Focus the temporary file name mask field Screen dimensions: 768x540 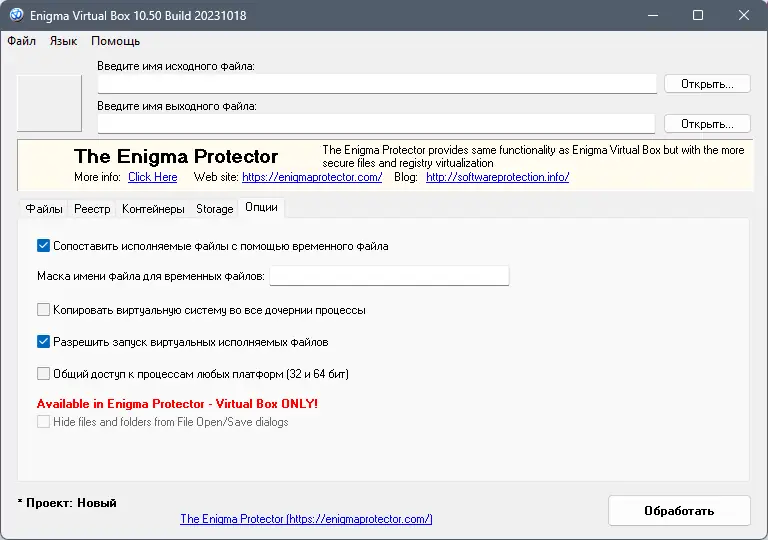[389, 276]
